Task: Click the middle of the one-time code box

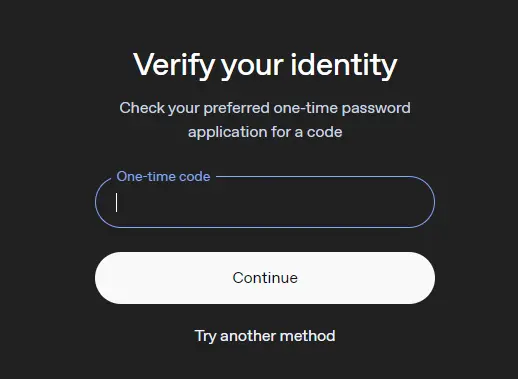Action: pos(265,202)
